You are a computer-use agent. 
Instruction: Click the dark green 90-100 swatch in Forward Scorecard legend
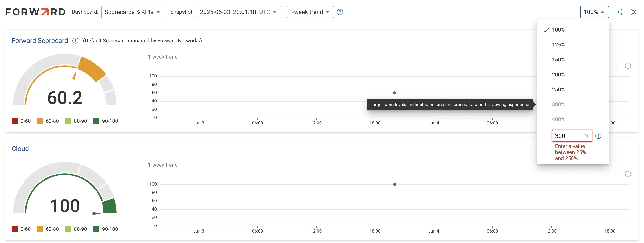[96, 121]
